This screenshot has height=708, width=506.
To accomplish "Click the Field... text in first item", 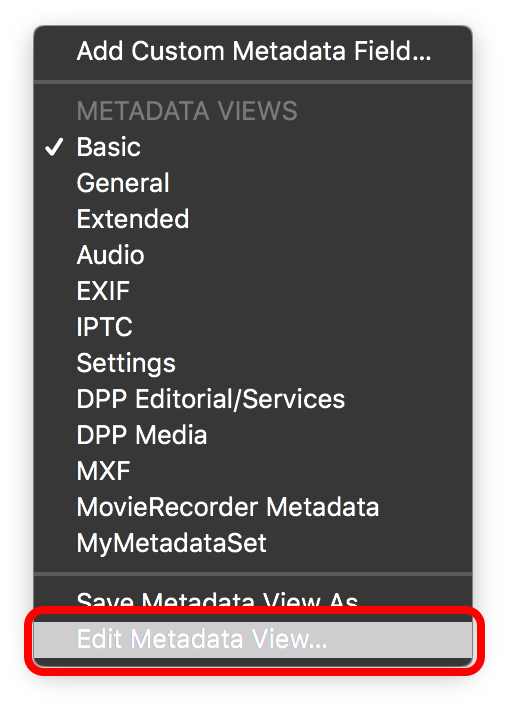I will pos(392,51).
